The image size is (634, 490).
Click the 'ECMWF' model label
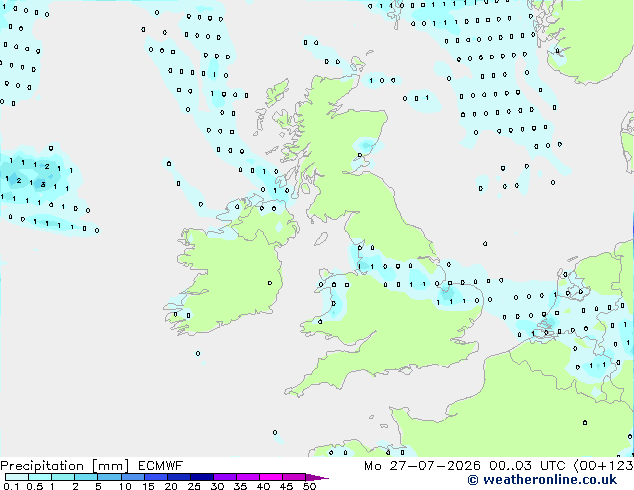pos(161,466)
